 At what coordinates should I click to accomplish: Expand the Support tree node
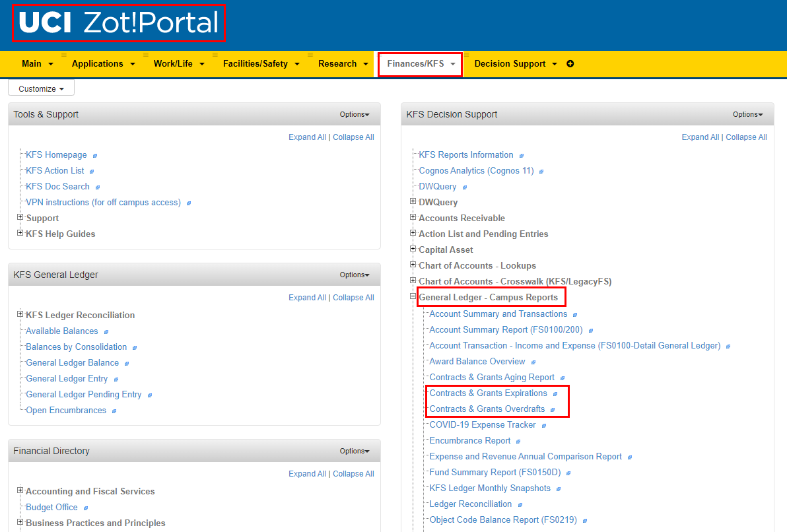[x=20, y=216]
